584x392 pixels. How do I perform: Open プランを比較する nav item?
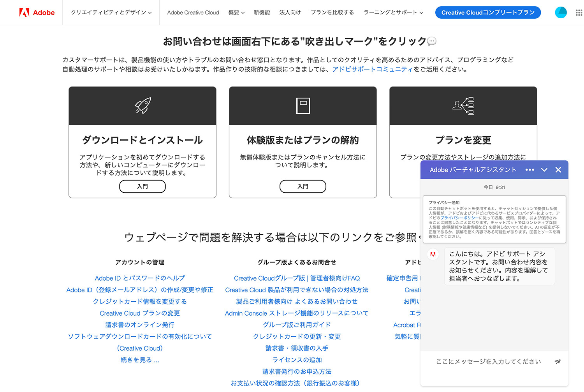coord(332,12)
